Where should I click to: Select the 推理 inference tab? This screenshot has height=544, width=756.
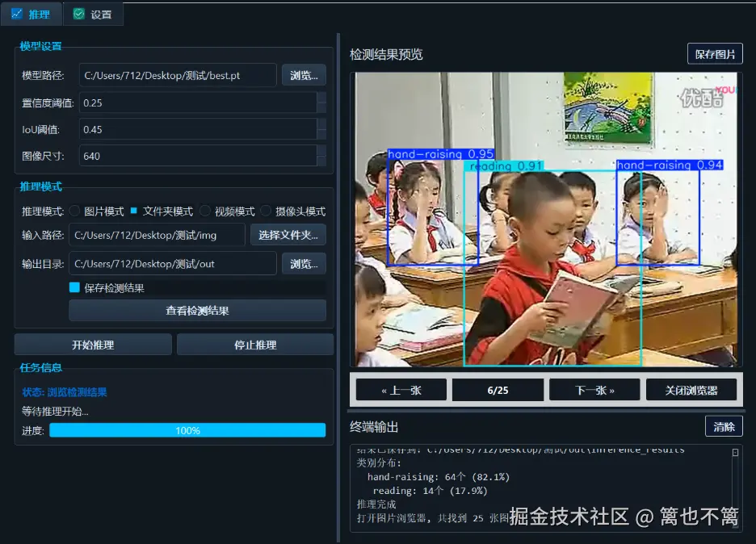click(32, 14)
